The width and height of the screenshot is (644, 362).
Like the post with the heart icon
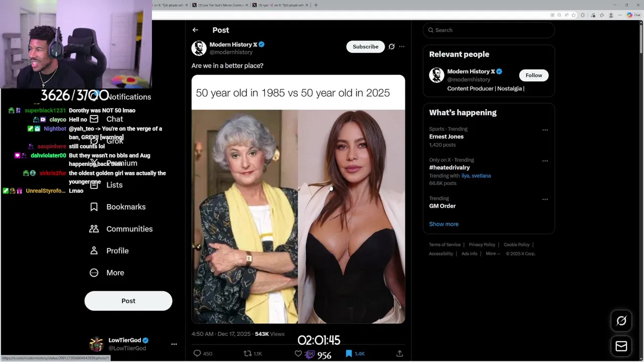point(298,353)
